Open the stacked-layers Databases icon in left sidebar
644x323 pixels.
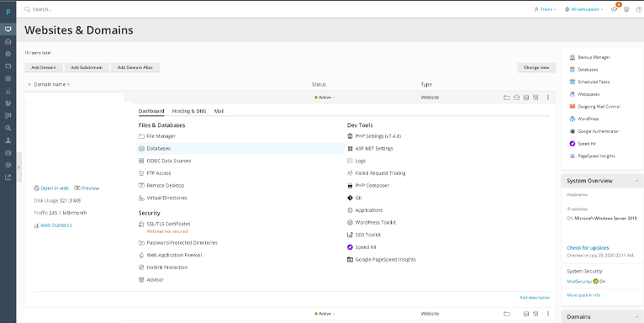pyautogui.click(x=8, y=78)
